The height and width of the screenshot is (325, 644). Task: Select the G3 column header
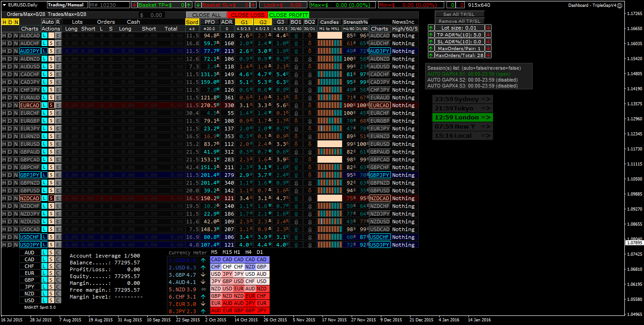281,22
